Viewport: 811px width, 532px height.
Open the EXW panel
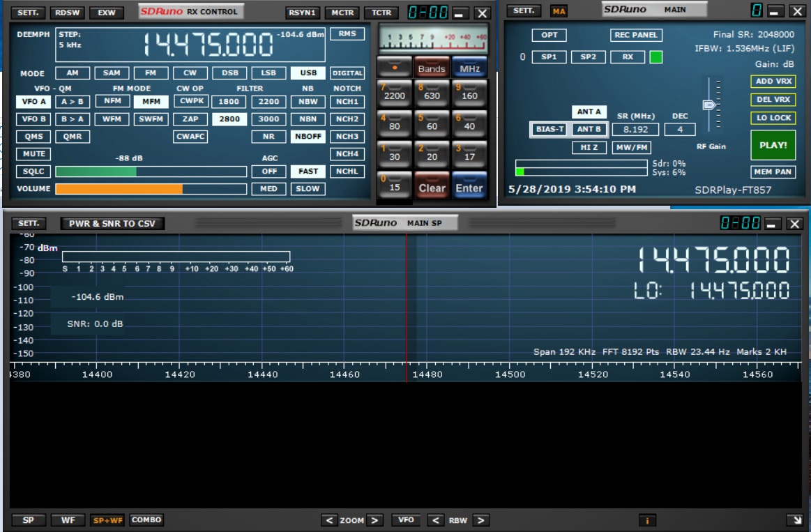click(x=107, y=13)
